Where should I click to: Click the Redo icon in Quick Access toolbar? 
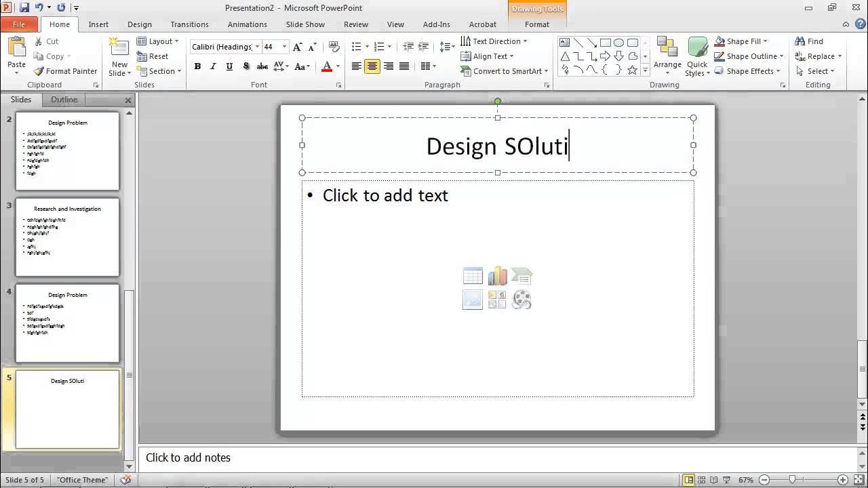click(x=61, y=8)
